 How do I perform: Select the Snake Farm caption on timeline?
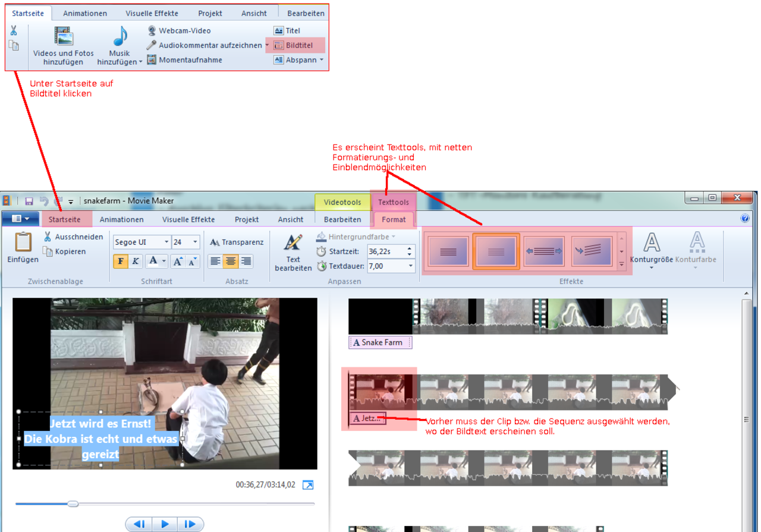tap(380, 342)
